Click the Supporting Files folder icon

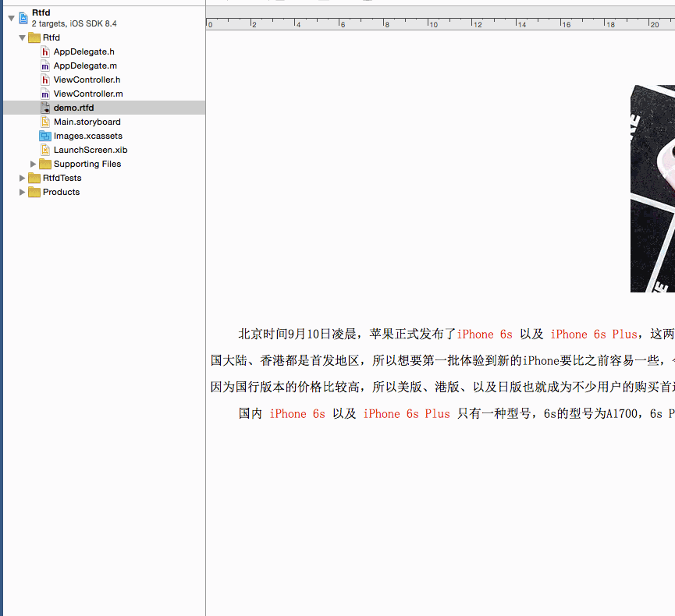coord(45,164)
